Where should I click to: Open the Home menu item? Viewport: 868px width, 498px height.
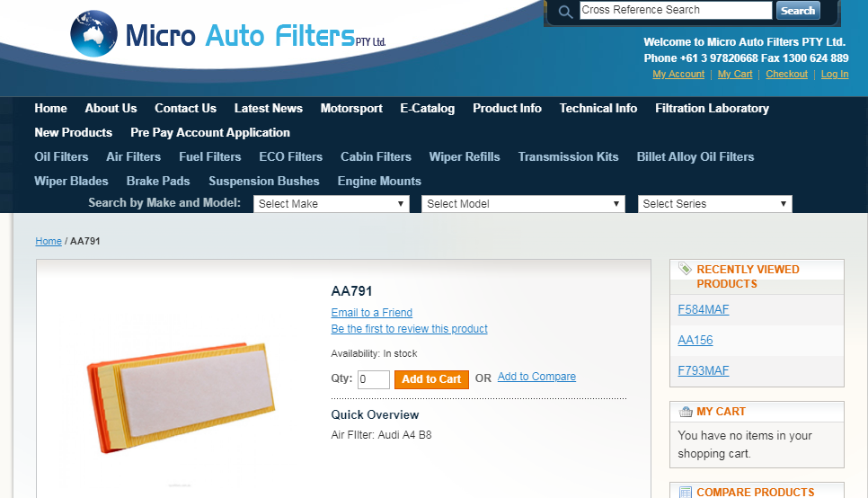point(50,109)
